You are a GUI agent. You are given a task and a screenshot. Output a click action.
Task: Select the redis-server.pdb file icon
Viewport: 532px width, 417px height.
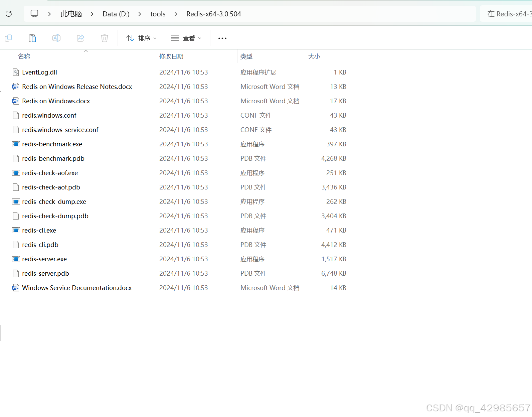click(x=16, y=273)
